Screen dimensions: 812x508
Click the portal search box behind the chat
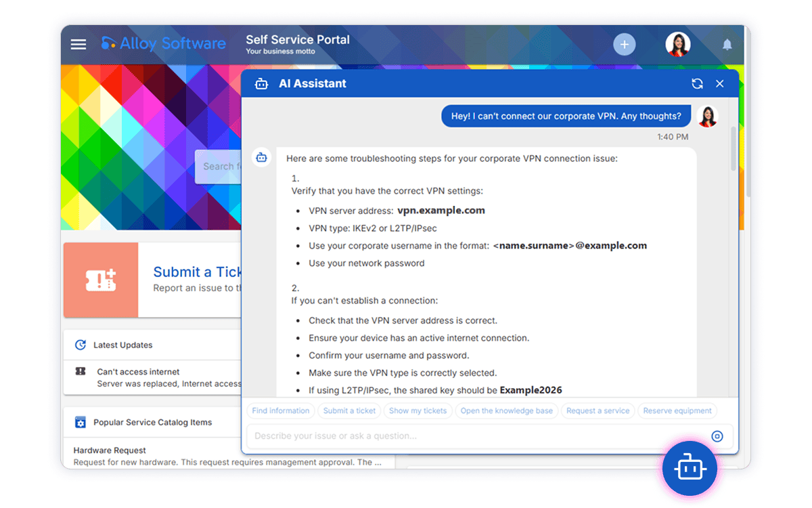[x=218, y=167]
